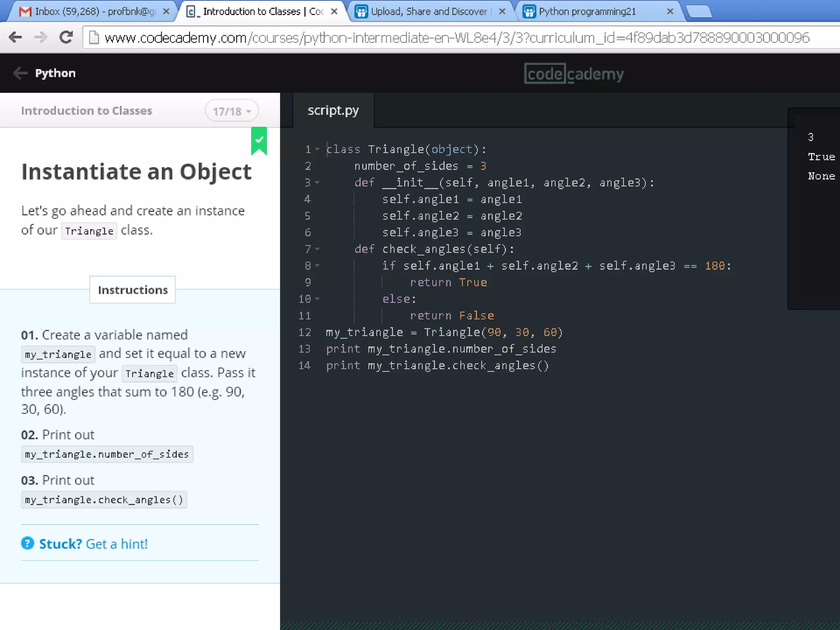Click the return True statement on line 9

coord(448,282)
